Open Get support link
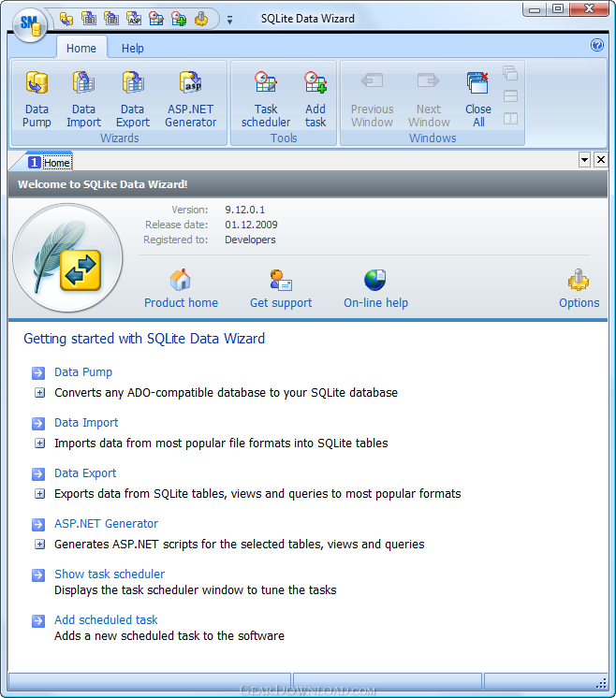The height and width of the screenshot is (698, 616). [x=281, y=303]
